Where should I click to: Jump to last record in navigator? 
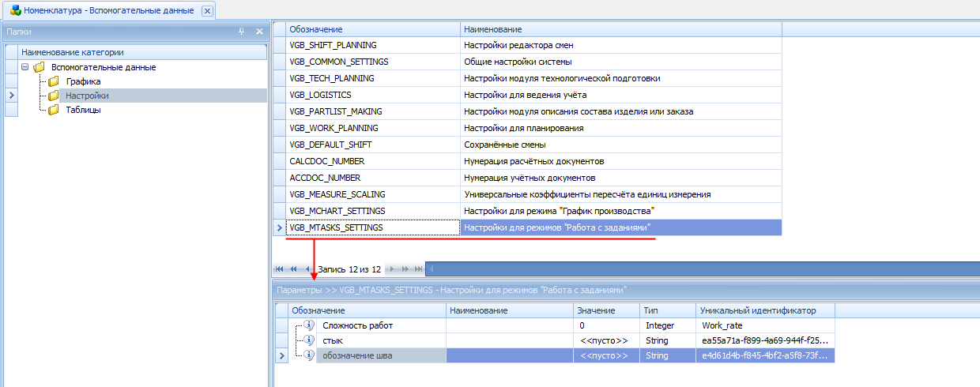pyautogui.click(x=418, y=269)
